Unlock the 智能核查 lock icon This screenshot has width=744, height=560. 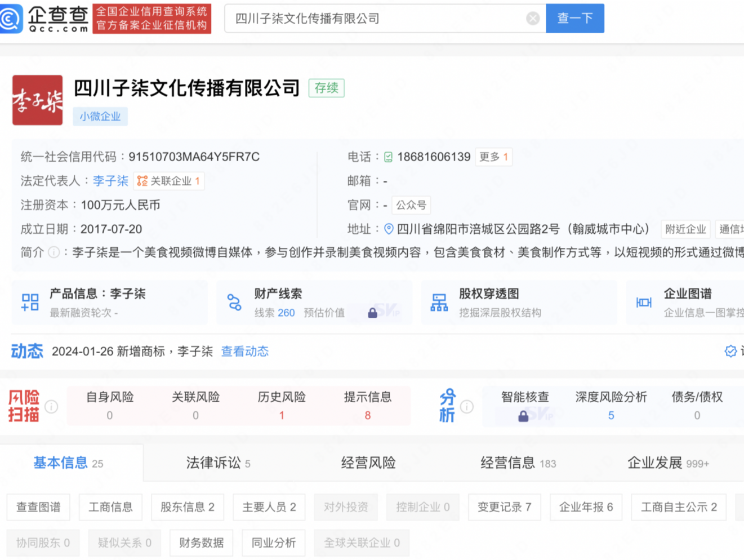[x=523, y=416]
